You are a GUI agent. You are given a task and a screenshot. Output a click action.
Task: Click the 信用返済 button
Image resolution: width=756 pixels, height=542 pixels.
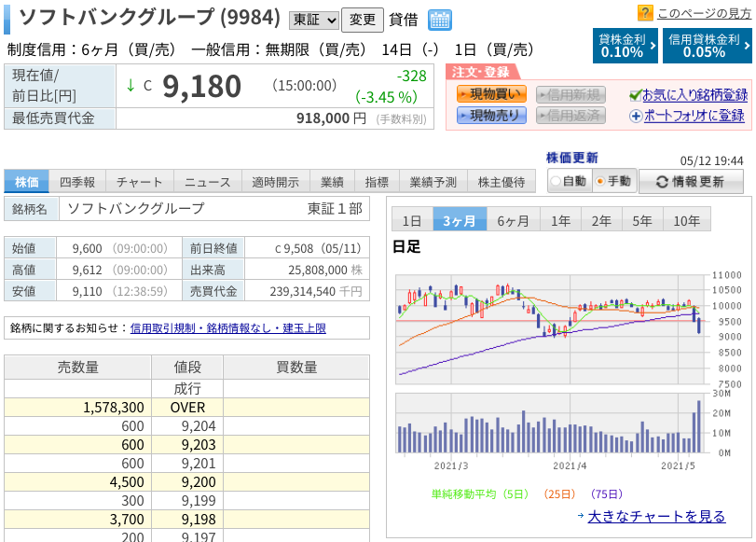point(570,116)
